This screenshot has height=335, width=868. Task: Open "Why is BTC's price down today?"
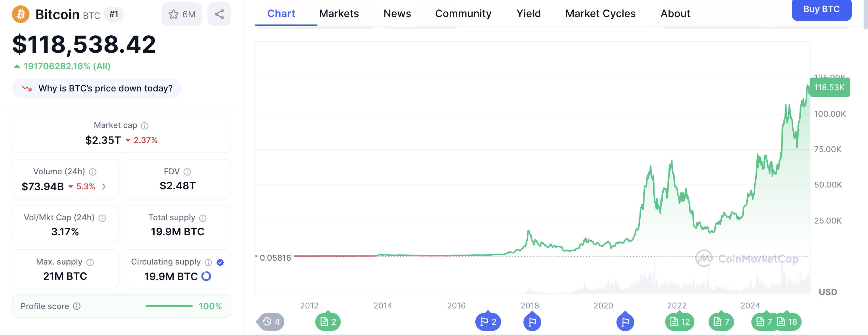coord(97,88)
